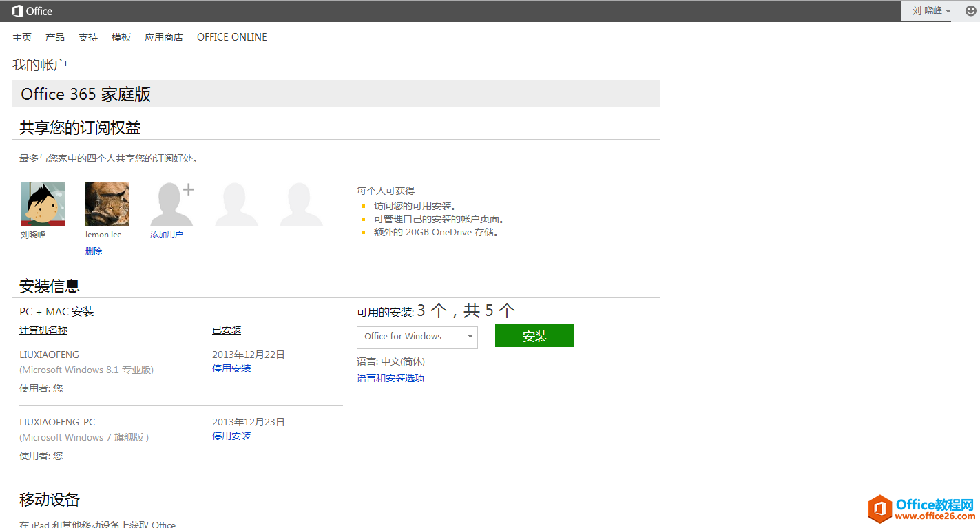
Task: Click the lemon lee name label
Action: (x=103, y=235)
